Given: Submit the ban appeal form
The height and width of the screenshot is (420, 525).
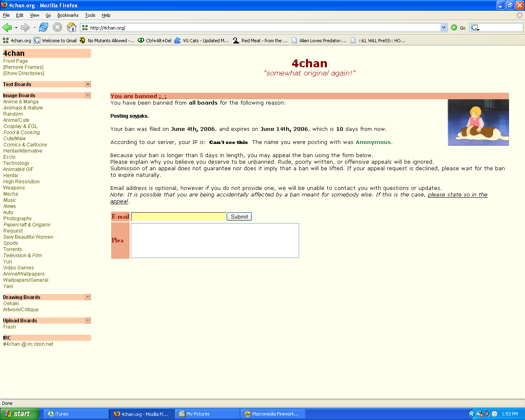Looking at the screenshot, I should [x=239, y=217].
